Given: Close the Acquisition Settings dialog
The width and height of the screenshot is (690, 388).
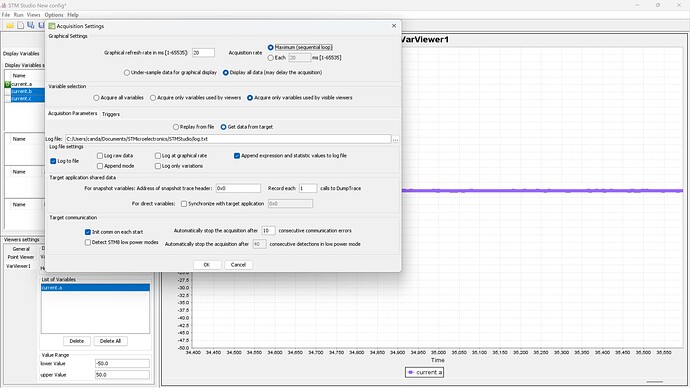Looking at the screenshot, I should [394, 26].
